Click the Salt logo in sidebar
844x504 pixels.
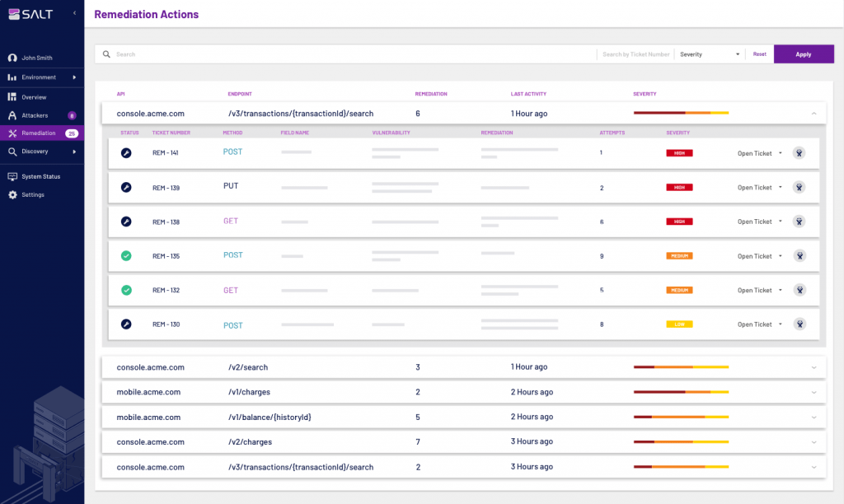(30, 13)
